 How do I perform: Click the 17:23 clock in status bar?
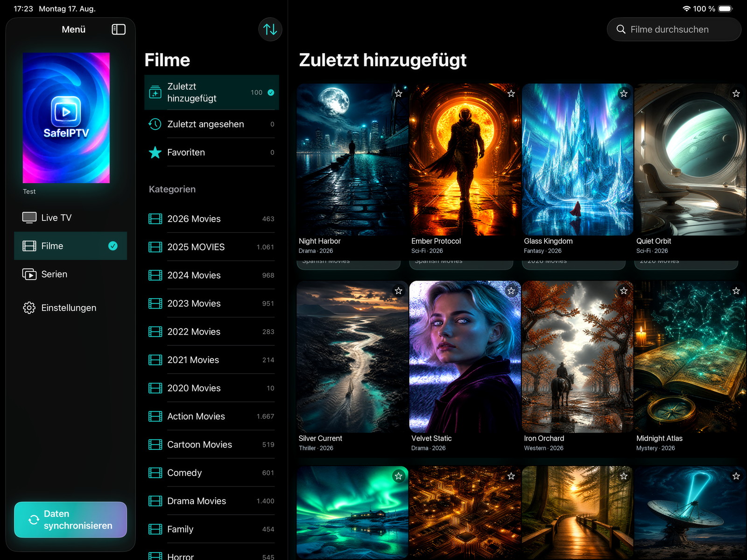pos(23,8)
